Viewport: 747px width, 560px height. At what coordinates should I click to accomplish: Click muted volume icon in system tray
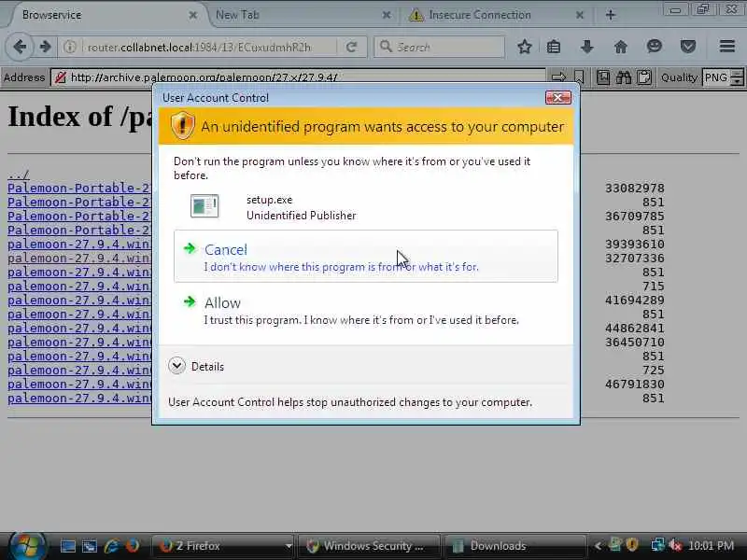[675, 546]
